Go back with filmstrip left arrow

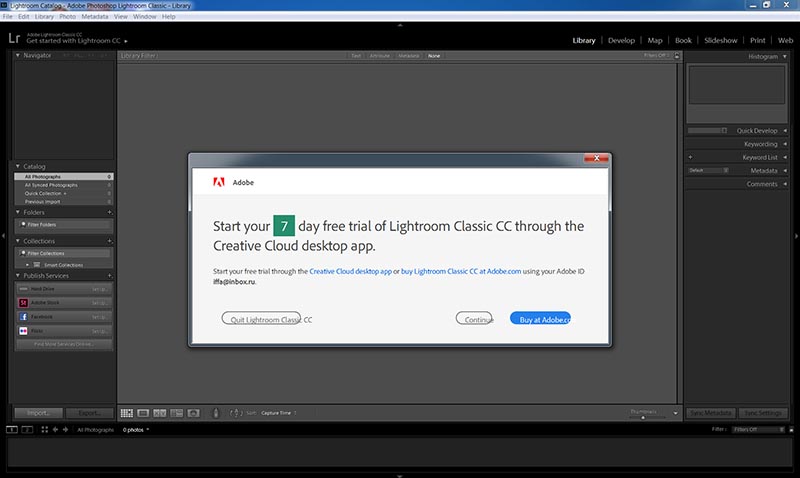[x=55, y=430]
